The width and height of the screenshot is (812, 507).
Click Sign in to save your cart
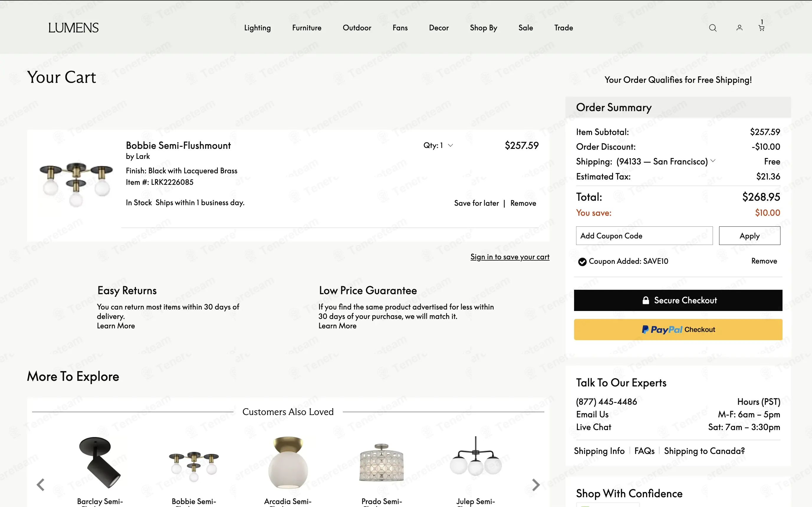[x=509, y=257]
